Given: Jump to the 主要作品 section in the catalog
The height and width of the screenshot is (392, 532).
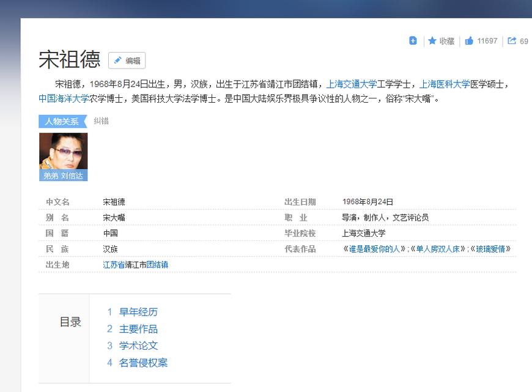Looking at the screenshot, I should (138, 329).
